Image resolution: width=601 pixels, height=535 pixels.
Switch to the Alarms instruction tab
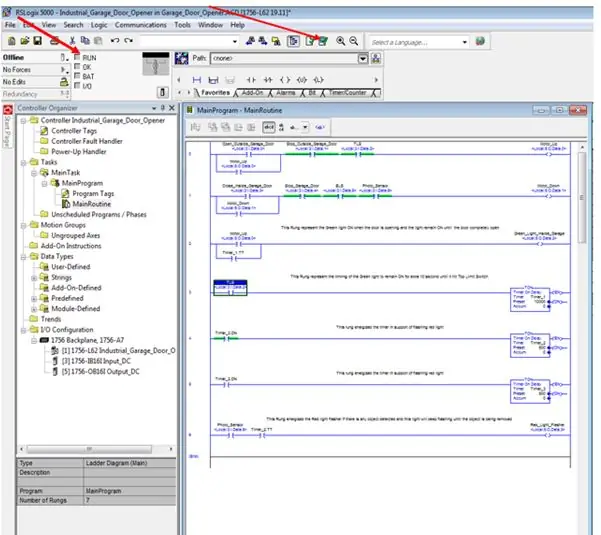286,93
